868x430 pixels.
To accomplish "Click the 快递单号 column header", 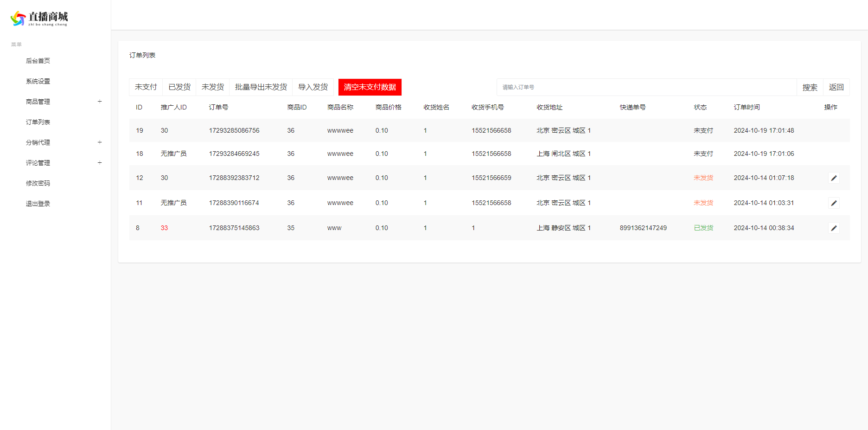I will pyautogui.click(x=633, y=107).
